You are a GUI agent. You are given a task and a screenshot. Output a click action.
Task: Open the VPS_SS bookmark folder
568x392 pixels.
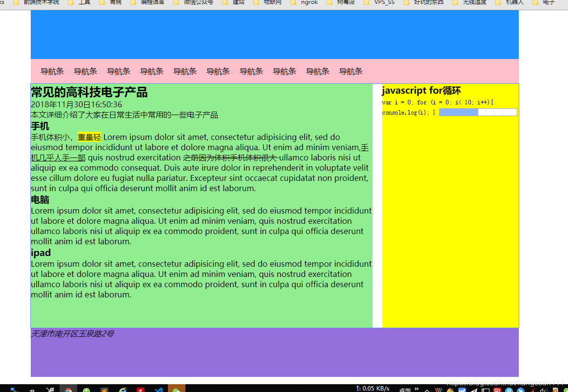click(x=379, y=2)
